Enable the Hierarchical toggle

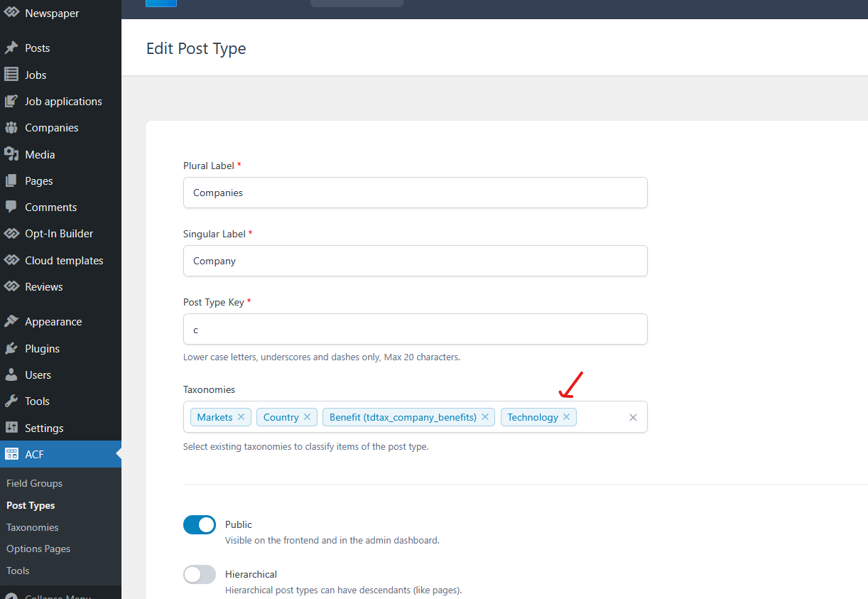click(200, 574)
